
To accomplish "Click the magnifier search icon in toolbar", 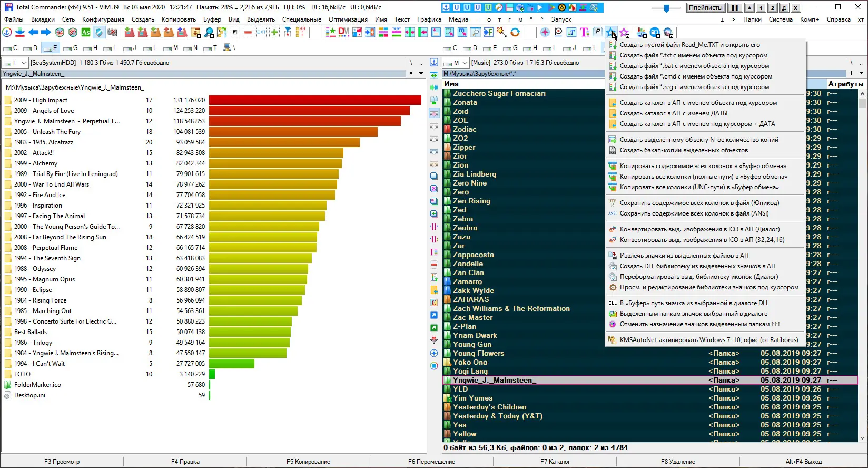I will click(209, 33).
